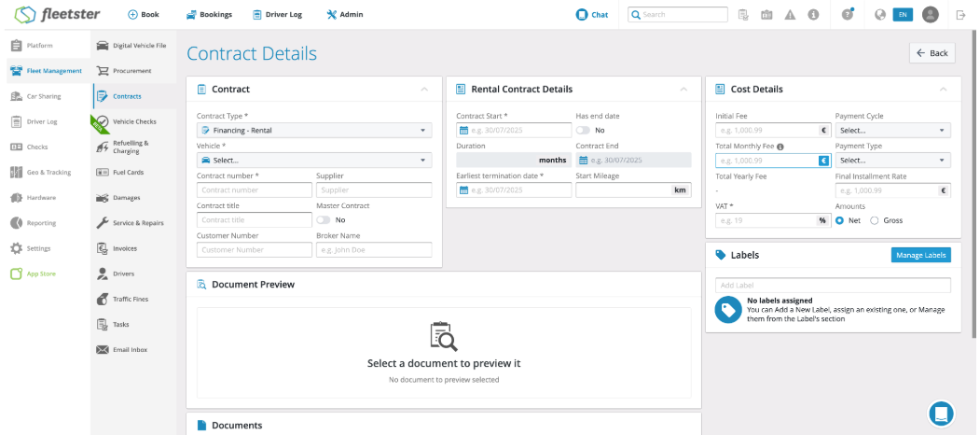Open the Admin menu
Screen dimensions: 980x435
[344, 14]
